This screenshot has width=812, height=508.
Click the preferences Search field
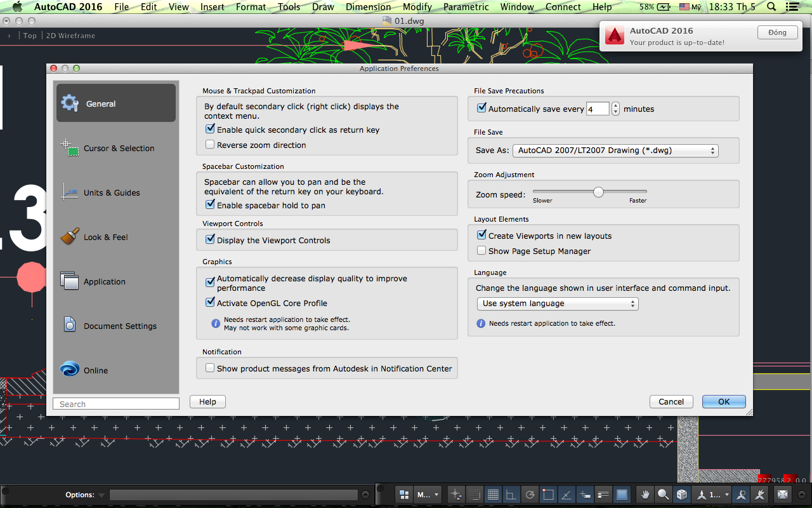coord(116,404)
